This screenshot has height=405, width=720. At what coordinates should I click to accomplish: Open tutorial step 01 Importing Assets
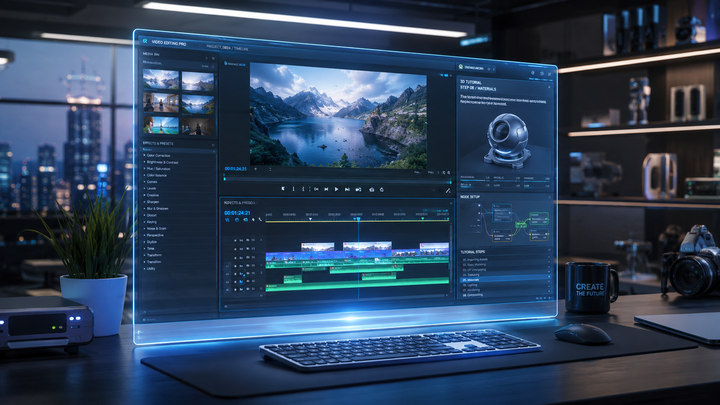pos(505,259)
